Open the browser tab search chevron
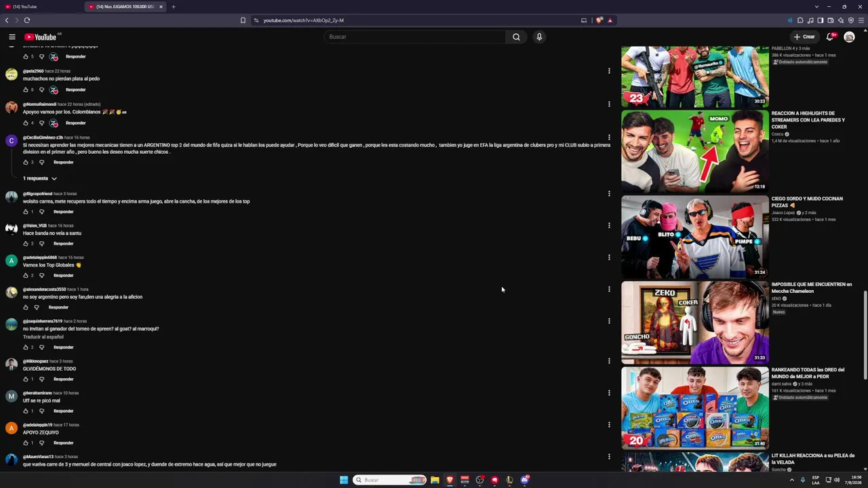The height and width of the screenshot is (488, 868). pyautogui.click(x=816, y=7)
